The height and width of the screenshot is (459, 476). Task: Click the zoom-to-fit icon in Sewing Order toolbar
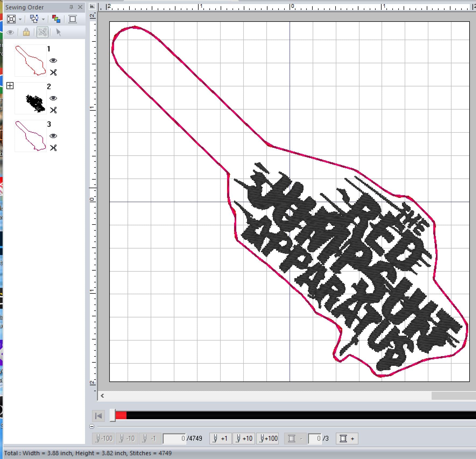pyautogui.click(x=11, y=19)
